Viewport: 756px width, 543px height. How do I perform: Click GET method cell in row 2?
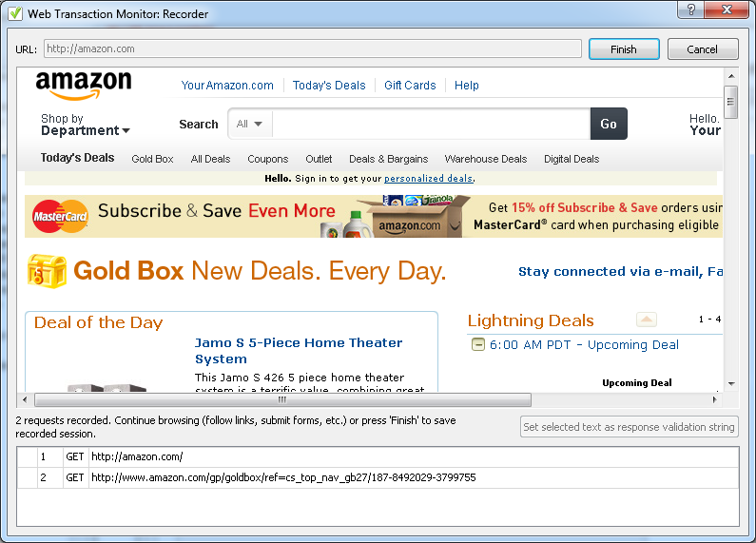[x=75, y=477]
